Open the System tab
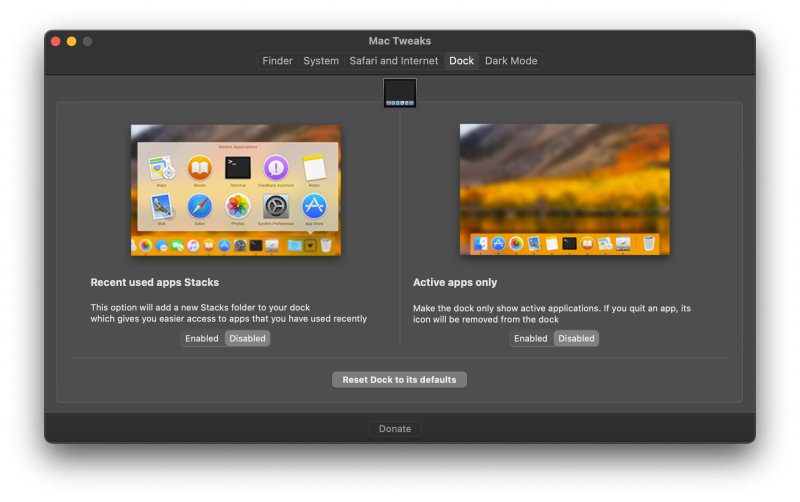The width and height of the screenshot is (800, 502). click(x=321, y=61)
